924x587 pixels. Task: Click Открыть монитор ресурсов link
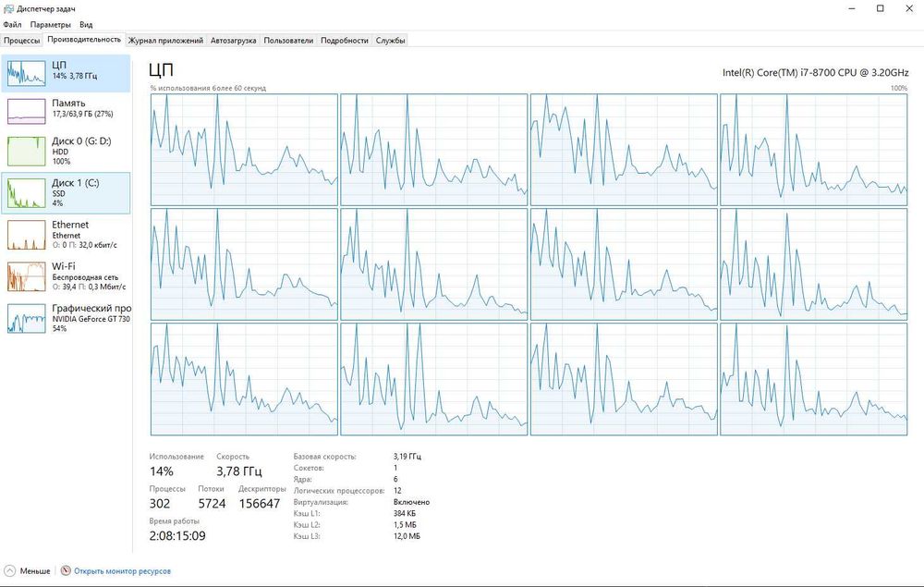(123, 571)
